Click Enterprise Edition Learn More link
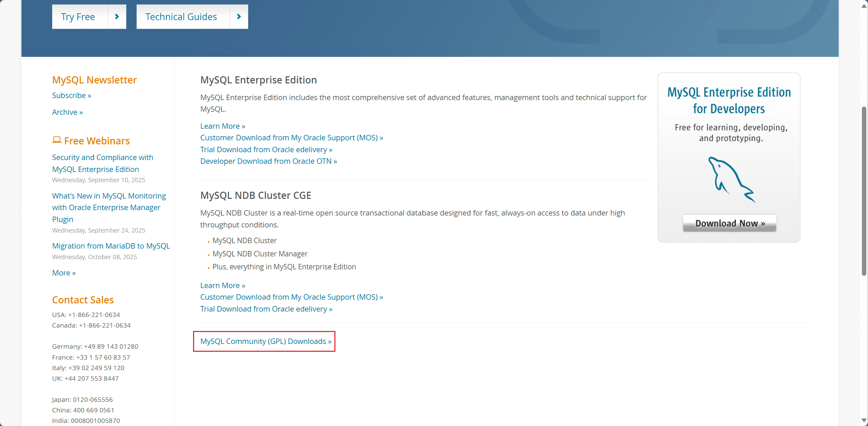Image resolution: width=868 pixels, height=426 pixels. coord(223,126)
